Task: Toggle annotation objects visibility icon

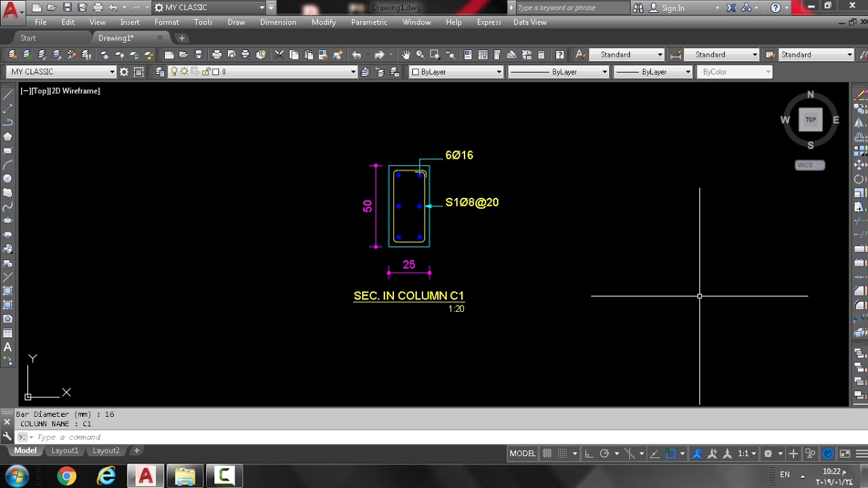Action: click(696, 453)
